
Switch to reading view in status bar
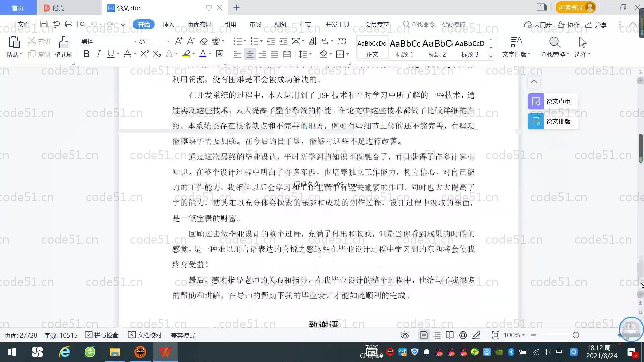click(x=450, y=335)
